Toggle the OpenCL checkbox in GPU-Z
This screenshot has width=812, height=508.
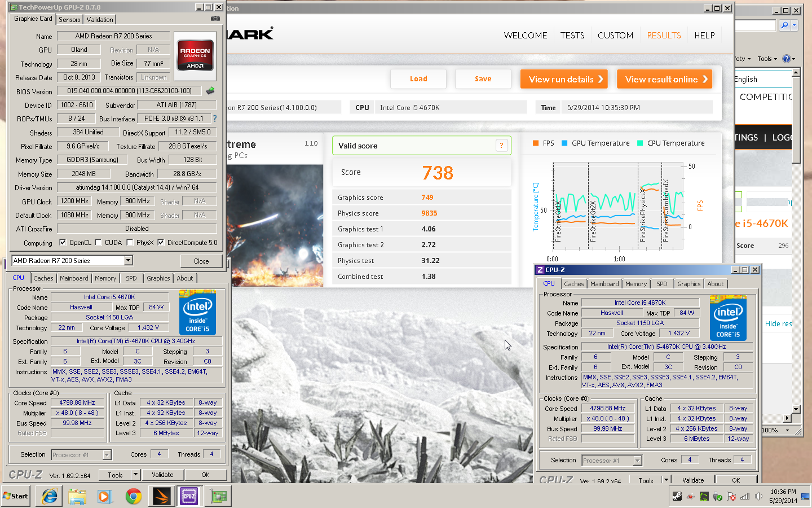[63, 243]
